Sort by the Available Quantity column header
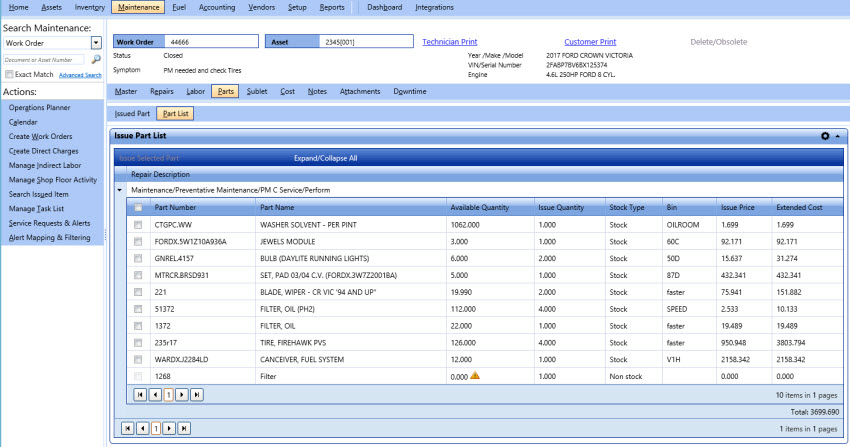This screenshot has height=447, width=850. click(479, 208)
